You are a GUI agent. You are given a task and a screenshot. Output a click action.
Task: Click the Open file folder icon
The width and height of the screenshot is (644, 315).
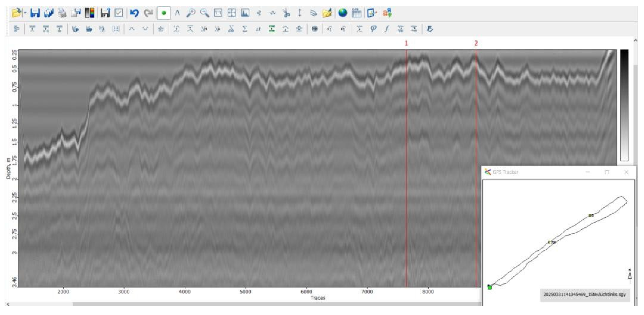[x=16, y=12]
